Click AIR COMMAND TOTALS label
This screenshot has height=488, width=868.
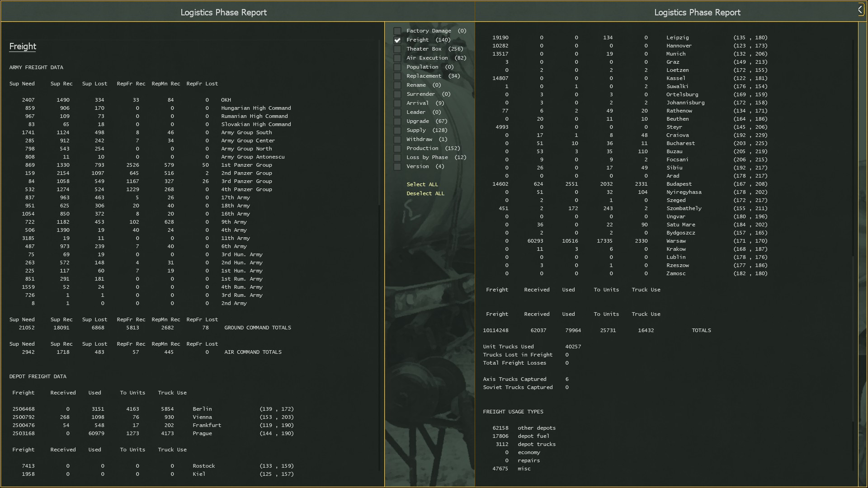coord(253,352)
